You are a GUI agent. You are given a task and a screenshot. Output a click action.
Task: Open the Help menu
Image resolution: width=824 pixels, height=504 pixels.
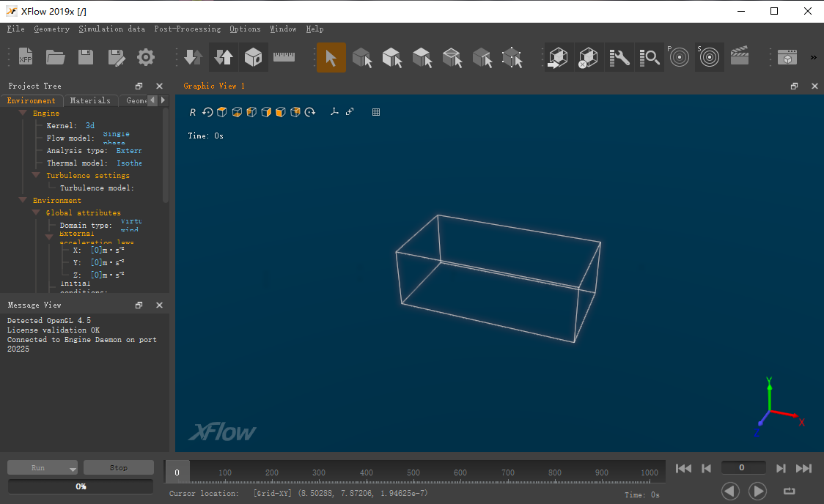(314, 29)
